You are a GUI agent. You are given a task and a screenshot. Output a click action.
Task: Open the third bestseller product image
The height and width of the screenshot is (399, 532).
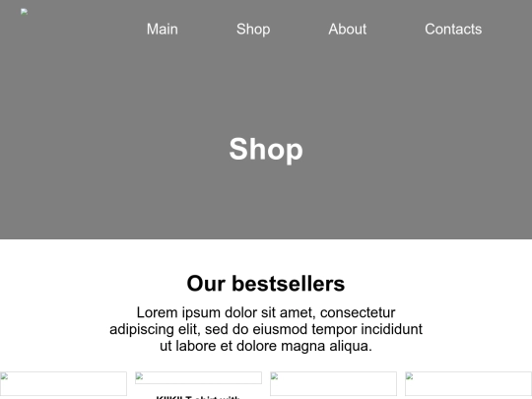334,384
